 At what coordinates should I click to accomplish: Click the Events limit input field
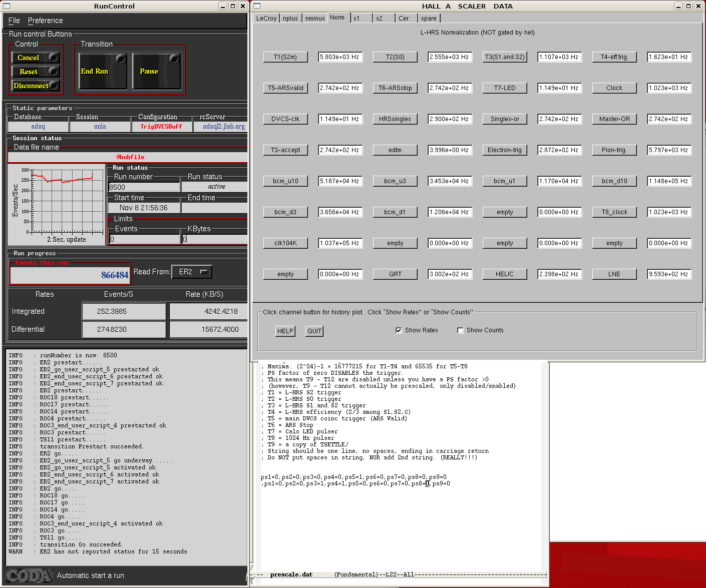(x=144, y=239)
